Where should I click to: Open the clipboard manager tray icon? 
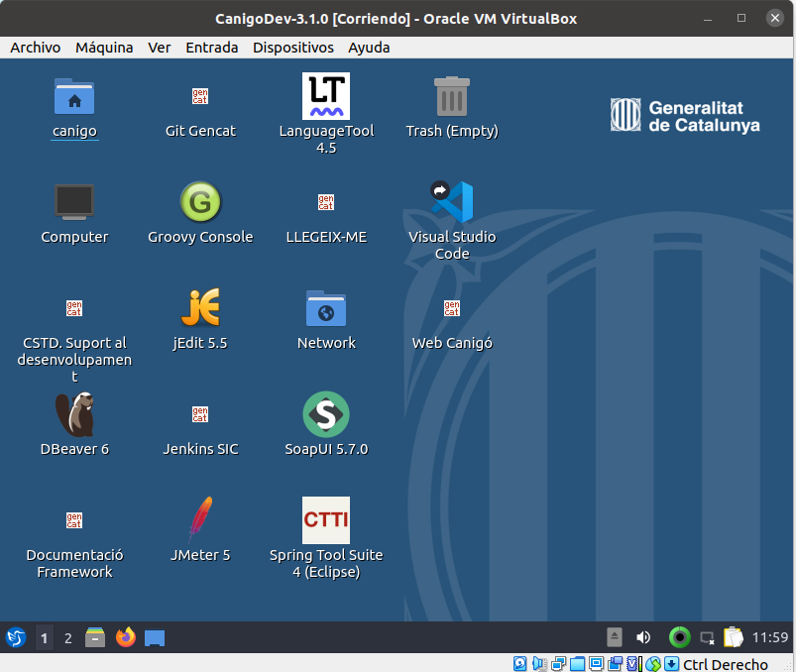733,637
